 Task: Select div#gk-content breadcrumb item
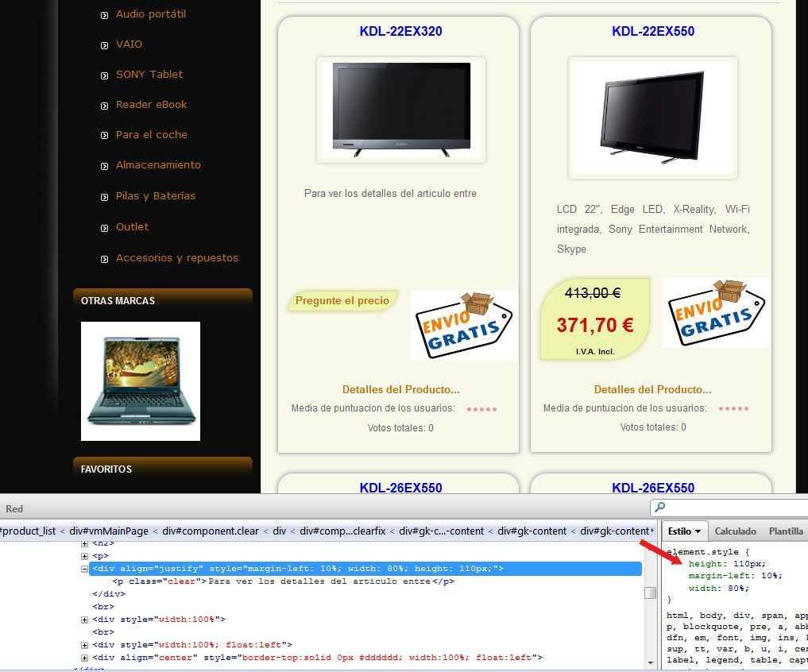pos(532,531)
